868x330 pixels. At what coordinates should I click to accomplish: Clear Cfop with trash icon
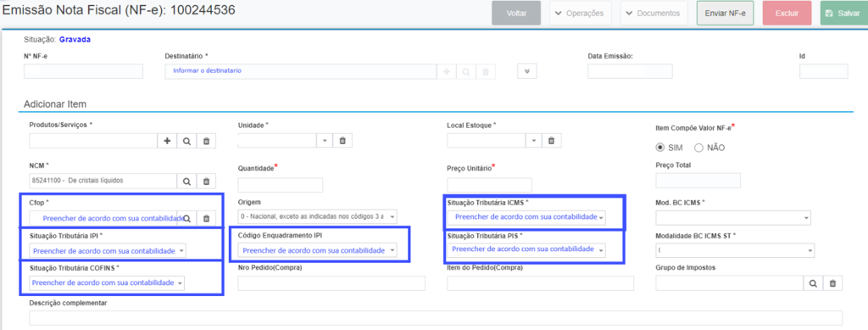click(x=206, y=218)
